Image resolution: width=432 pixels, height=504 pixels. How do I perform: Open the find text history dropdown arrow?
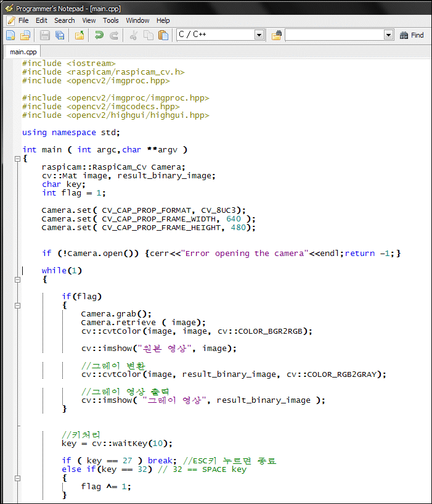pos(388,35)
